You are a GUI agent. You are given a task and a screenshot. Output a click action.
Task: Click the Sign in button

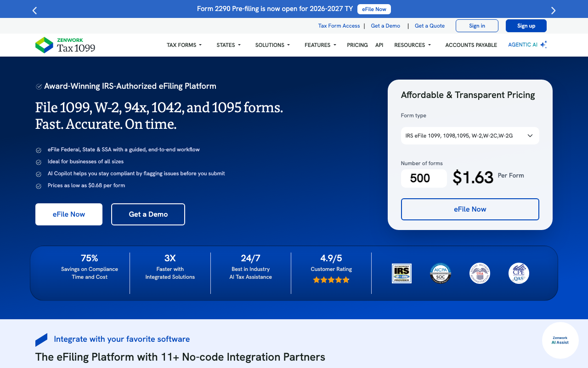[x=477, y=26]
